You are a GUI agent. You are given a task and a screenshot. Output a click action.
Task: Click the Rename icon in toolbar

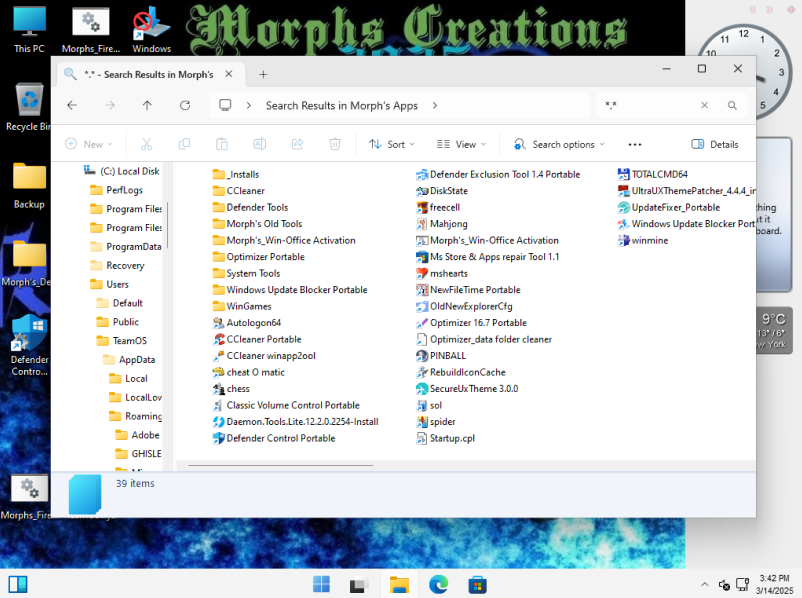click(x=259, y=144)
